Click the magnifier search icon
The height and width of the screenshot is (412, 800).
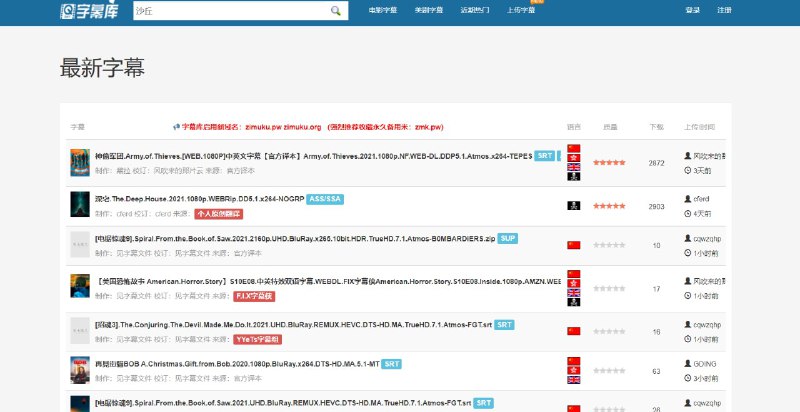point(339,11)
